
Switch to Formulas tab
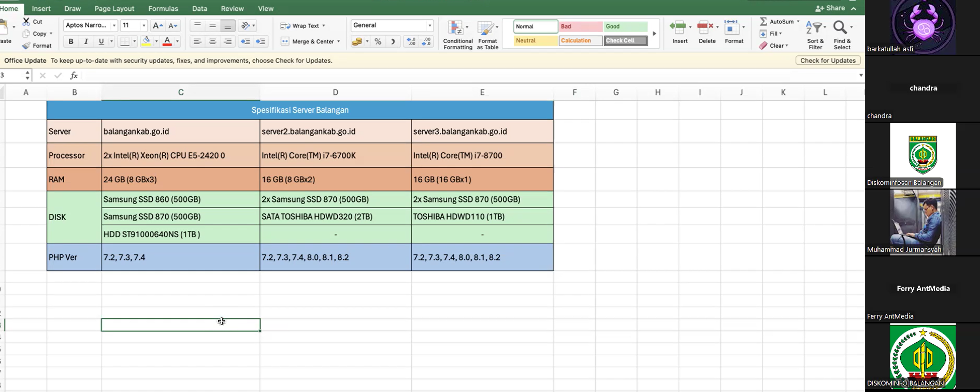coord(163,8)
